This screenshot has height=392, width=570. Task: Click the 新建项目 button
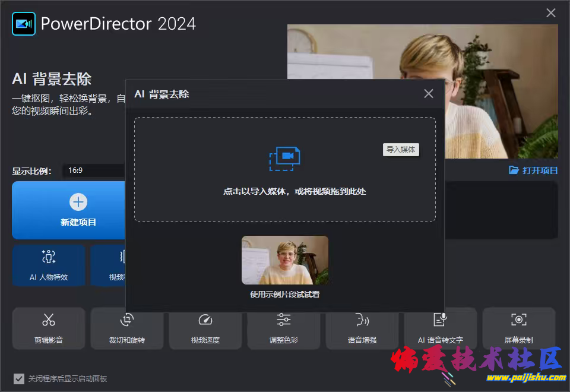78,210
